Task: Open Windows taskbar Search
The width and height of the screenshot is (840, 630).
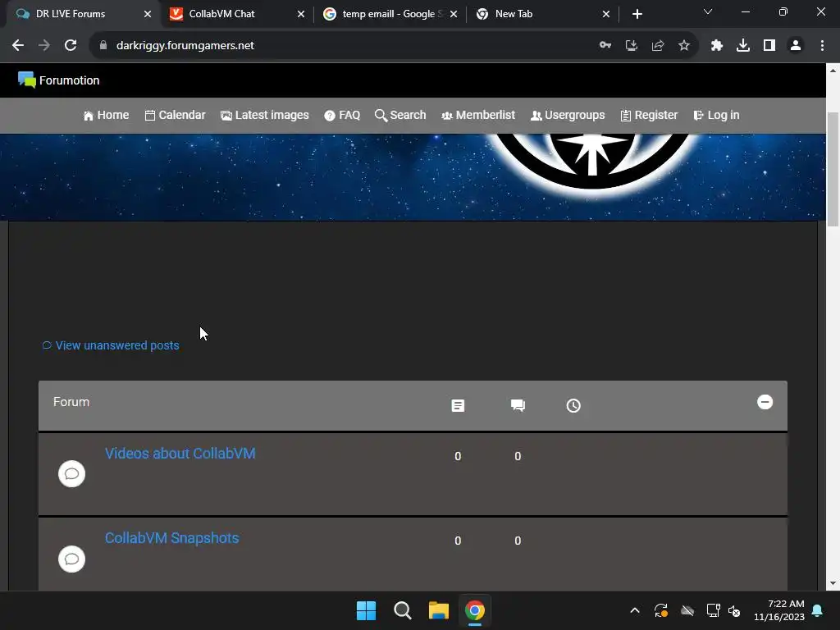Action: pos(402,610)
